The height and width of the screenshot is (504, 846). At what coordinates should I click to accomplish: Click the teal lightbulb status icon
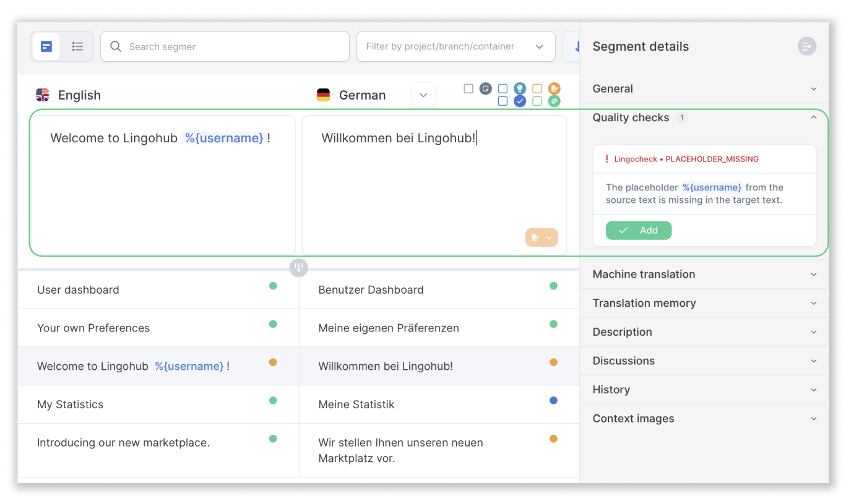(520, 88)
